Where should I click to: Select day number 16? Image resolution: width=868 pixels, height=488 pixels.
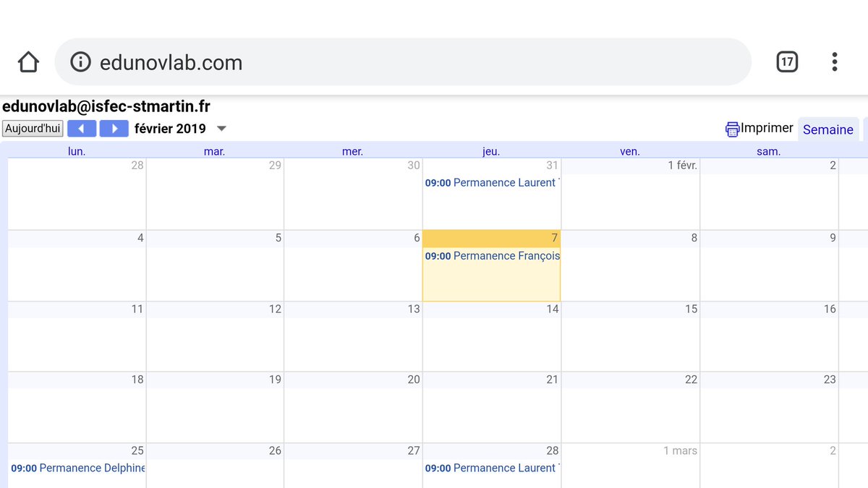[x=830, y=309]
